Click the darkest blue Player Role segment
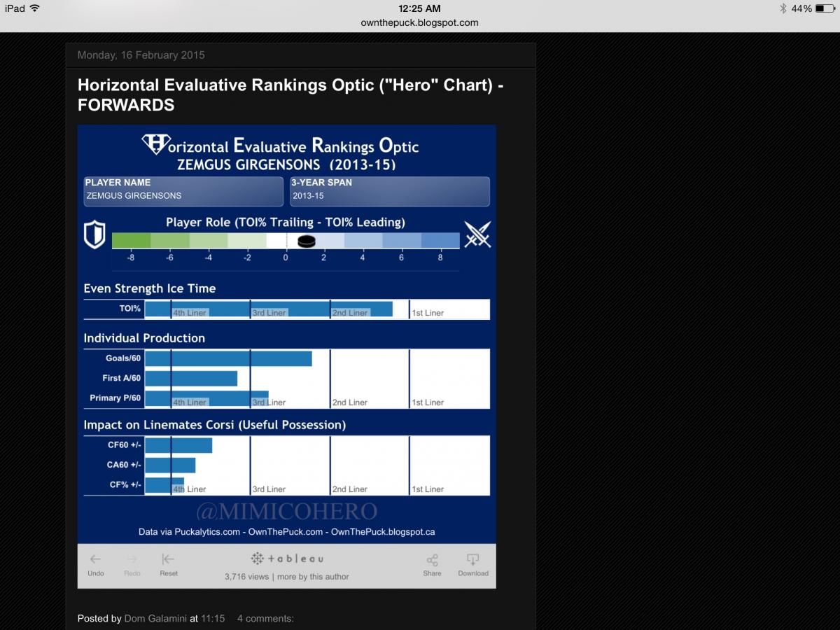 pyautogui.click(x=440, y=240)
